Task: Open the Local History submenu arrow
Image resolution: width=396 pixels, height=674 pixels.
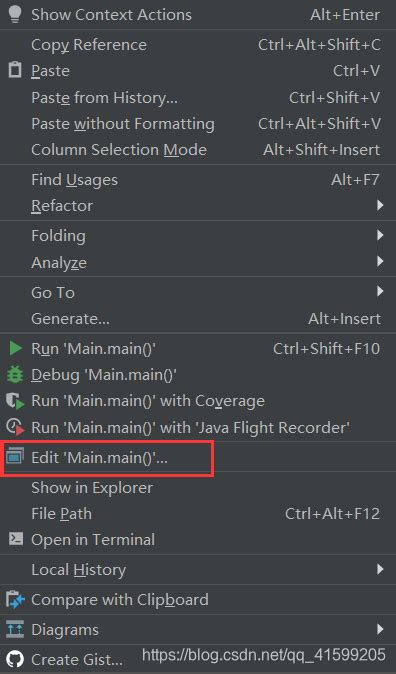Action: (x=380, y=569)
